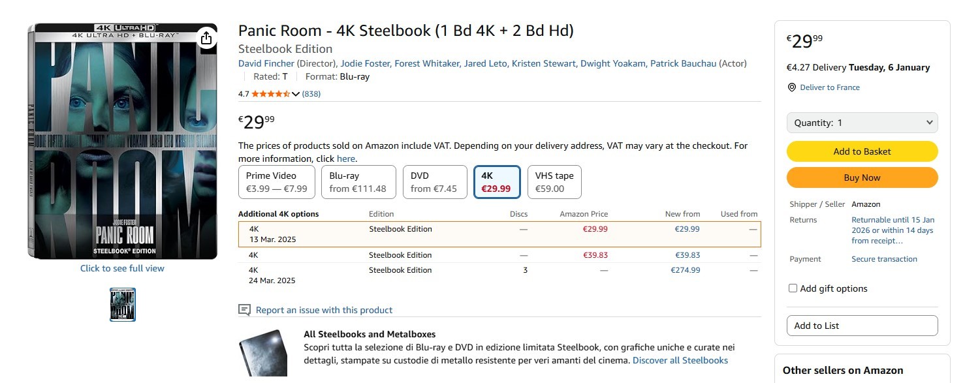Expand the rating breakdown chevron

(x=296, y=94)
